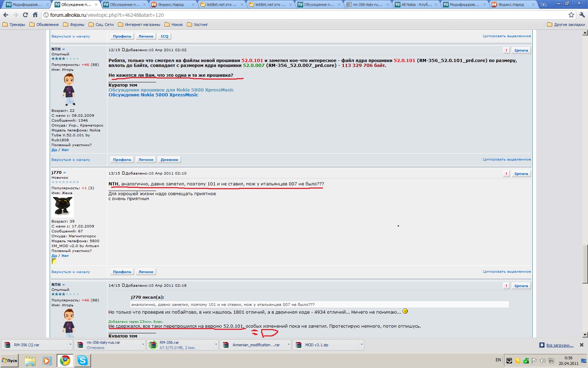Open the Другие закладки folder
This screenshot has height=368, width=588.
click(566, 25)
